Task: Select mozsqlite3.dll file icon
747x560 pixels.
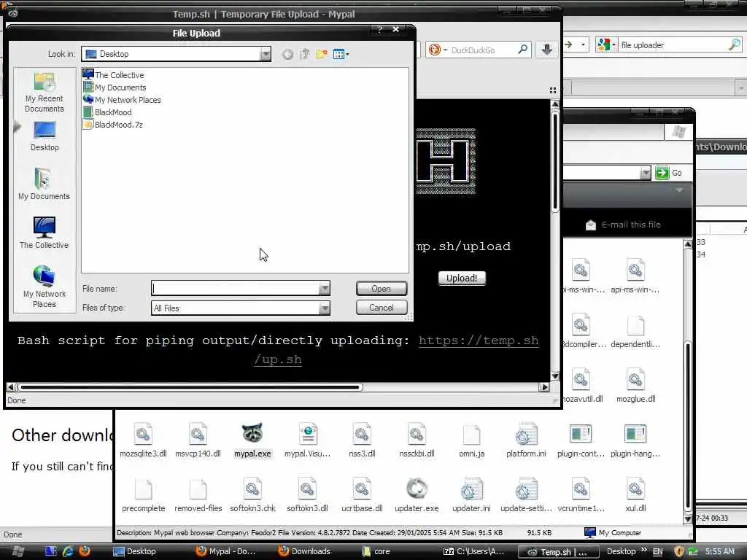Action: point(143,440)
